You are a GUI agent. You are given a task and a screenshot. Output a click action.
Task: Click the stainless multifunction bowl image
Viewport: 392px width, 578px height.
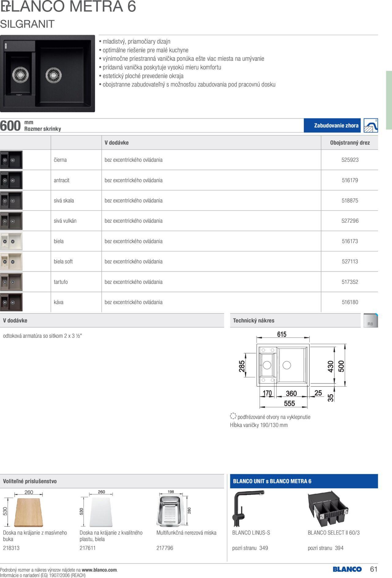171,511
